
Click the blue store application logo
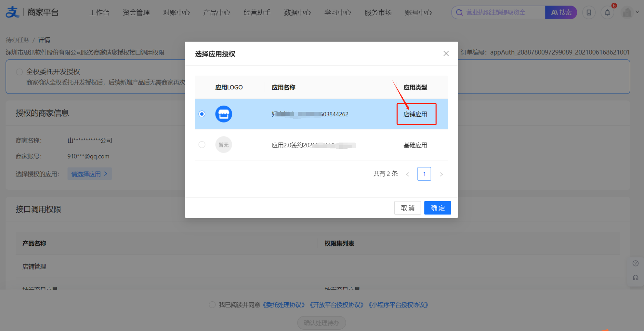[x=224, y=114]
